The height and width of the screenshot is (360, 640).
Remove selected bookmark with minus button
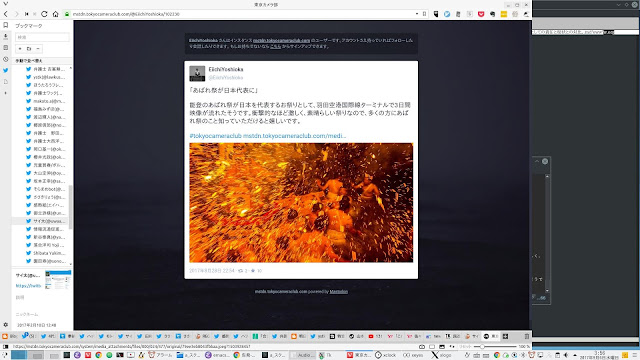click(38, 49)
